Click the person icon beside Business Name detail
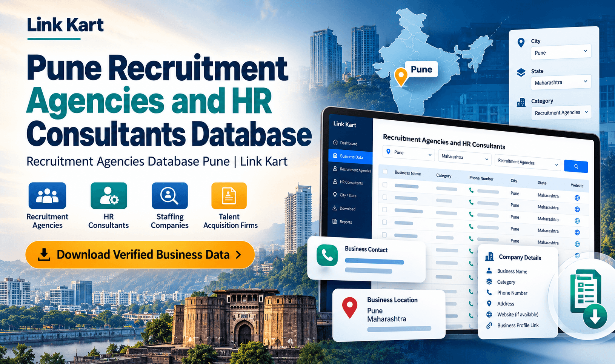This screenshot has height=364, width=615. (489, 271)
